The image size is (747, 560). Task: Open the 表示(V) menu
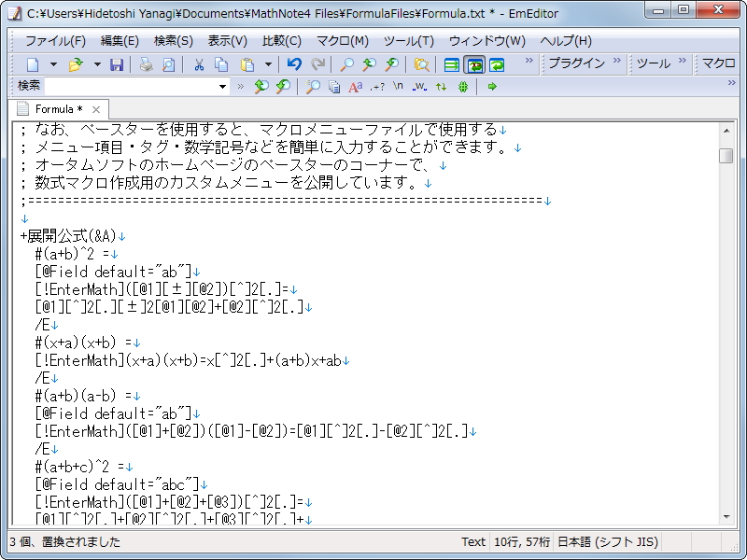(x=228, y=41)
